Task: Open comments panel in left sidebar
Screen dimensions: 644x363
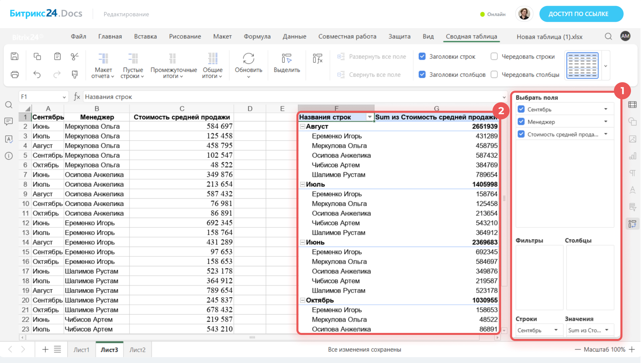Action: tap(9, 121)
